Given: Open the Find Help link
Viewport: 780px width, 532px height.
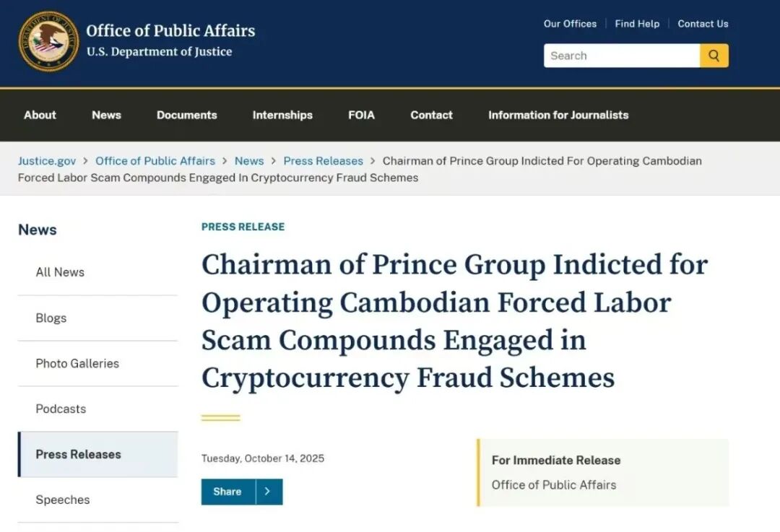Looking at the screenshot, I should [637, 24].
